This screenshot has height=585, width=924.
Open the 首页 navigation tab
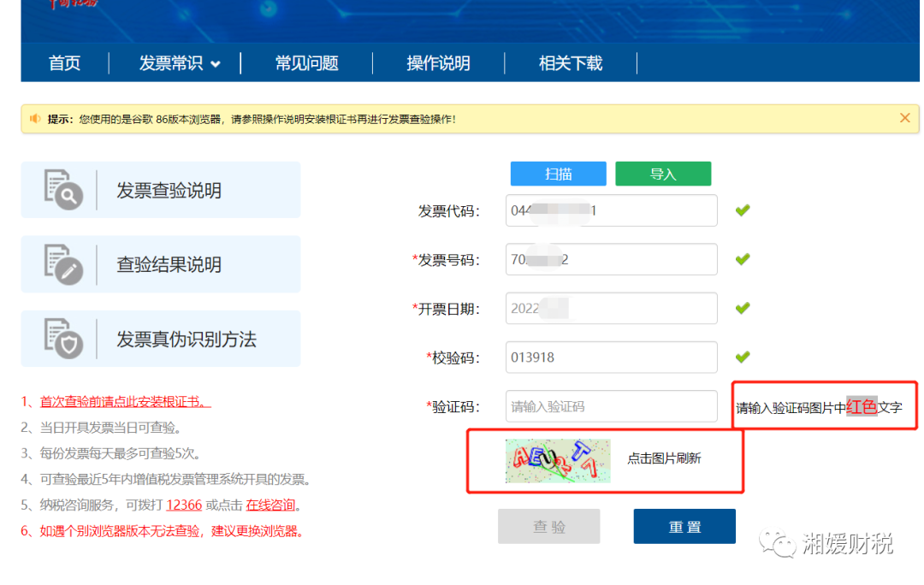click(64, 63)
